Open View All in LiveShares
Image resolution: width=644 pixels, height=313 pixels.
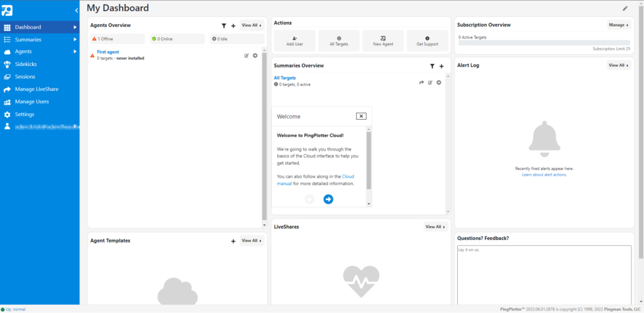(x=436, y=227)
